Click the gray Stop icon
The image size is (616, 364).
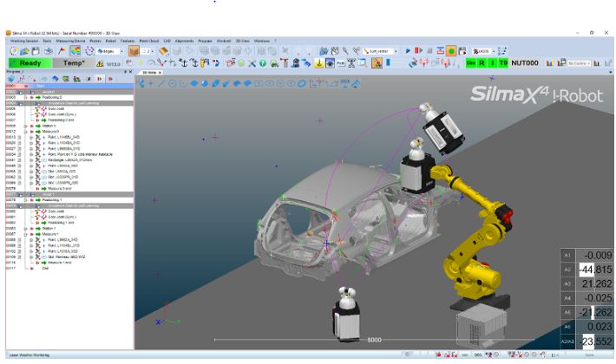coord(429,51)
